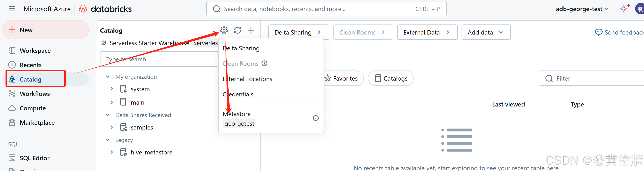Select the hive_metastore tree row text
This screenshot has width=644, height=171.
click(x=151, y=152)
